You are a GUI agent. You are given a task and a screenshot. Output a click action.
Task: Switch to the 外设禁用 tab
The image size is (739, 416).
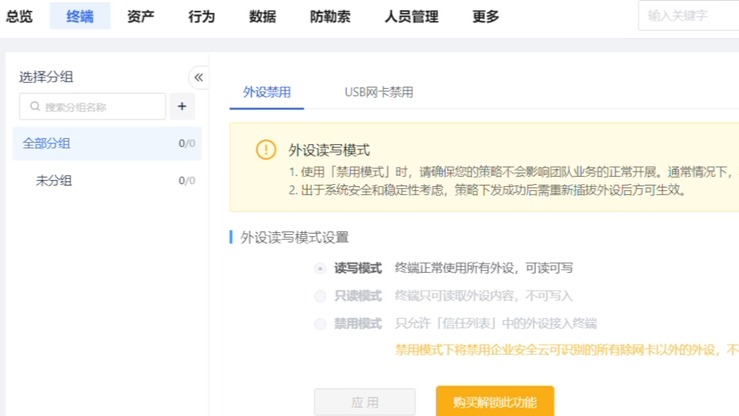[267, 93]
